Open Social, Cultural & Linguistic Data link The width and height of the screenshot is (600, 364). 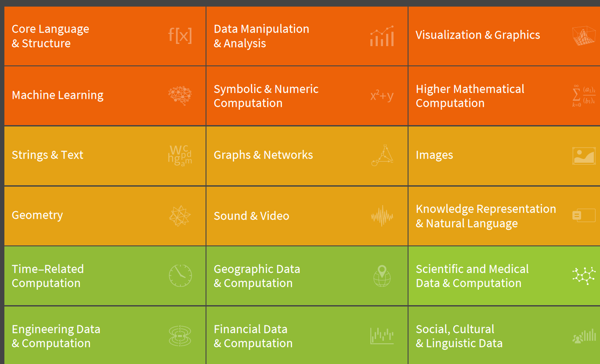click(459, 336)
